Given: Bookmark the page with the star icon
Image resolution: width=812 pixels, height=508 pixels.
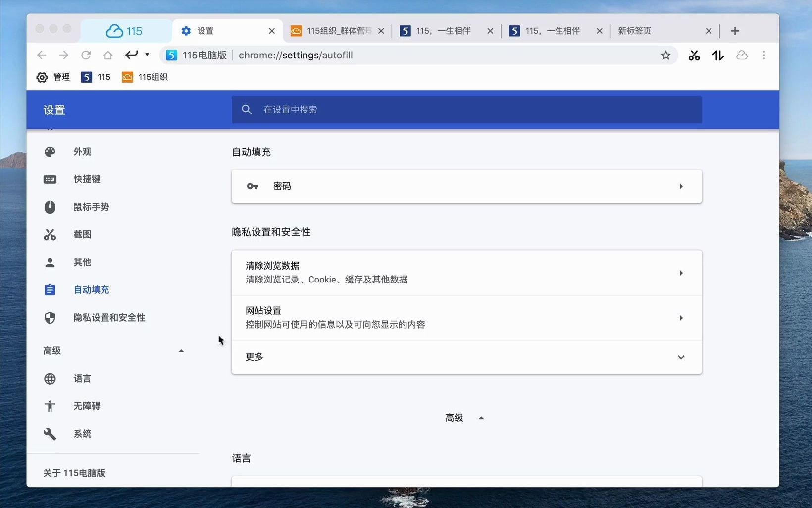Looking at the screenshot, I should (x=666, y=55).
